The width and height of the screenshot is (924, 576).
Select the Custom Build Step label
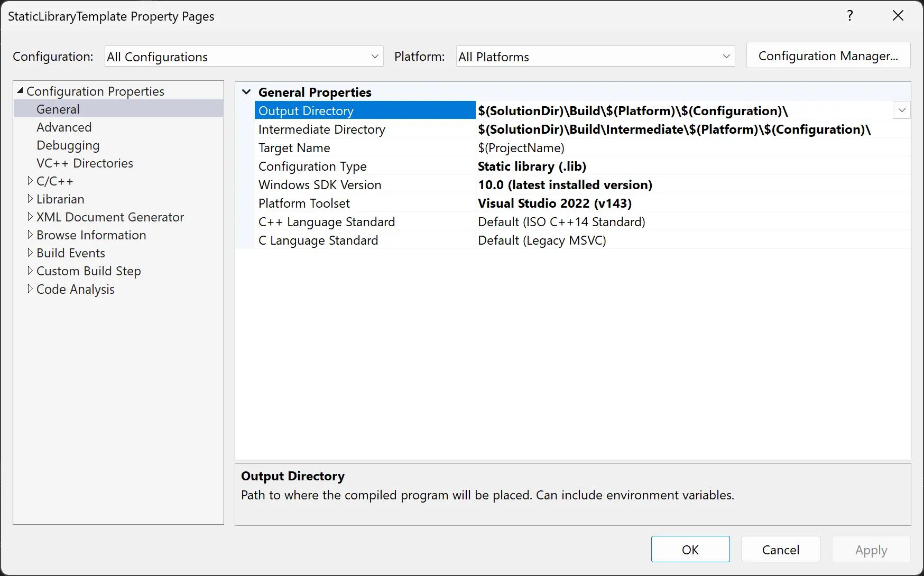coord(88,271)
